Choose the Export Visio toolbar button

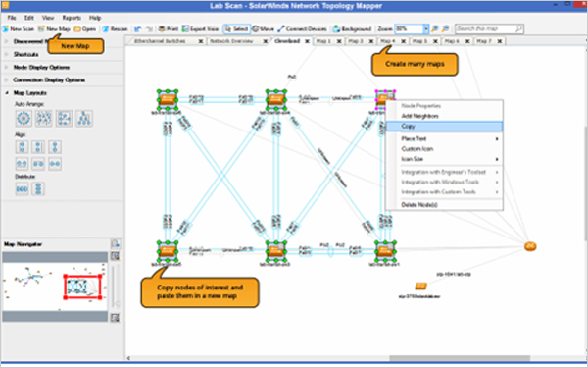(x=200, y=28)
